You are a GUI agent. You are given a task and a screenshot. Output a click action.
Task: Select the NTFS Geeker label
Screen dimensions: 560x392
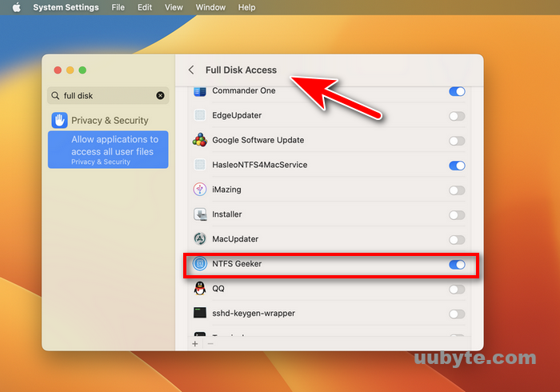[237, 263]
